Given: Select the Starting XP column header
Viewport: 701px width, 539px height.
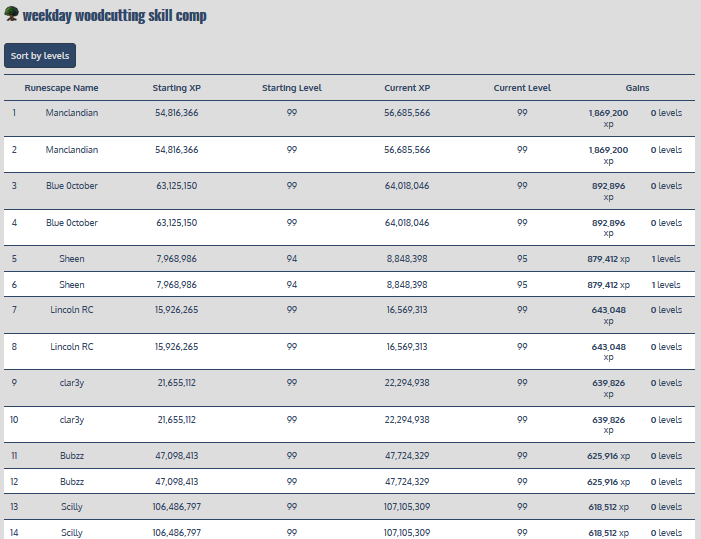Looking at the screenshot, I should [x=177, y=88].
